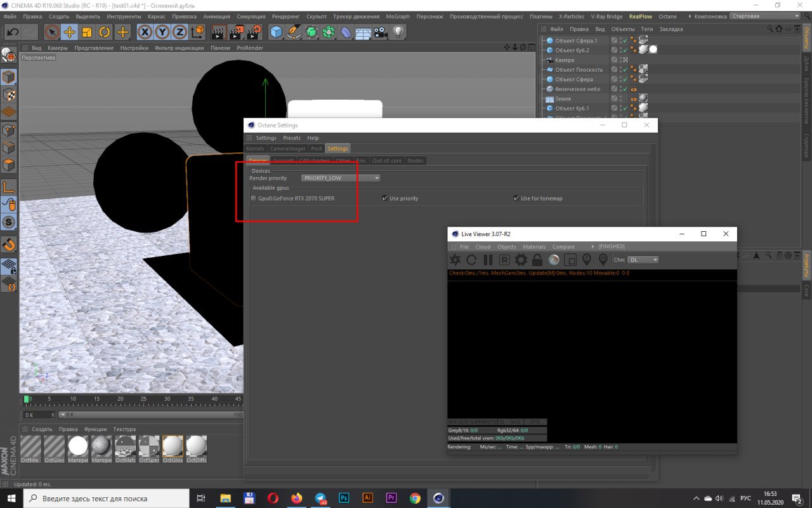Screen dimensions: 812x508
Task: Click the Floor environment icon
Action: coord(363,31)
